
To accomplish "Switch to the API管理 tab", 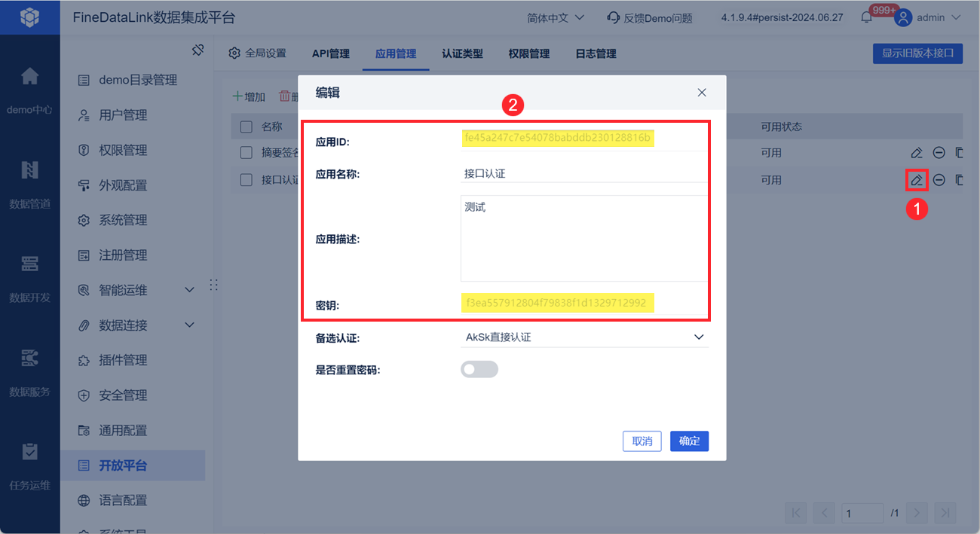I will coord(331,53).
